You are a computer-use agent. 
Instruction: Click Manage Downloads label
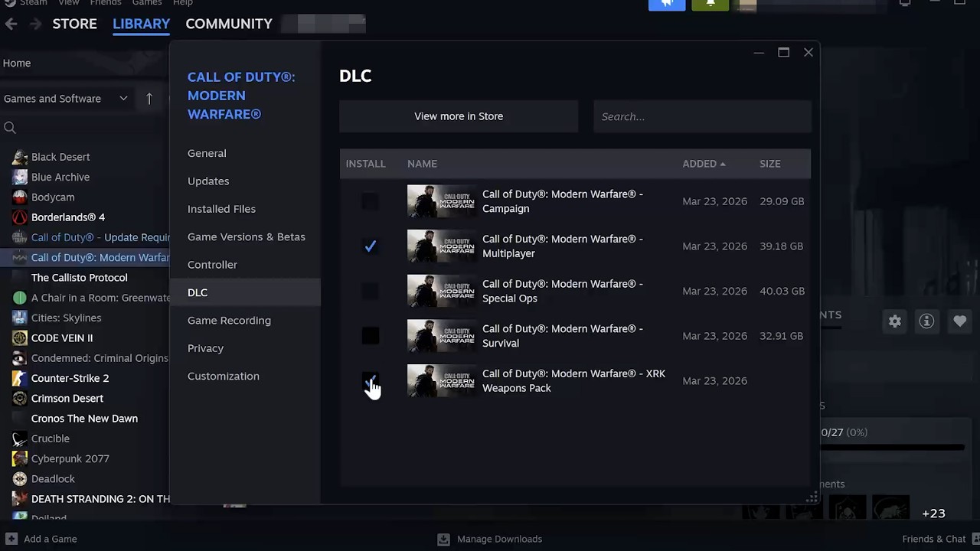tap(499, 539)
